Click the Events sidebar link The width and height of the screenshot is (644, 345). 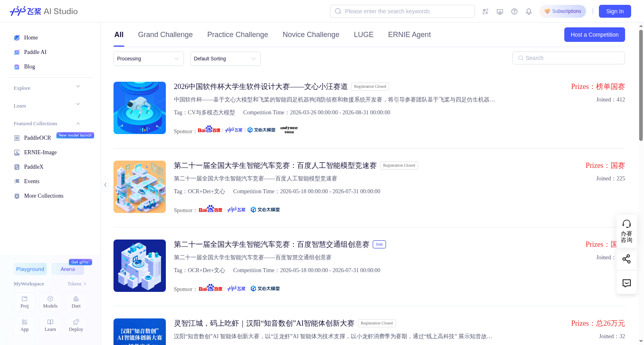32,182
